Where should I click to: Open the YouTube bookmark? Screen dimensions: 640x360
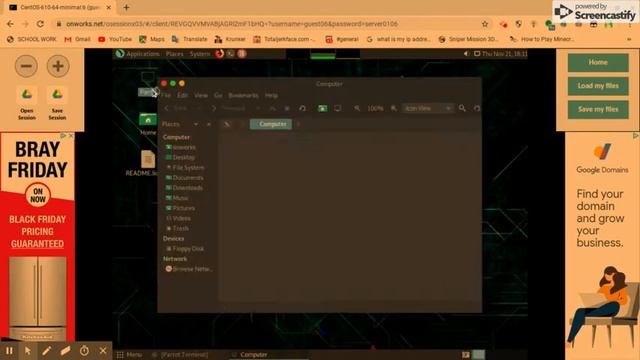[x=115, y=39]
